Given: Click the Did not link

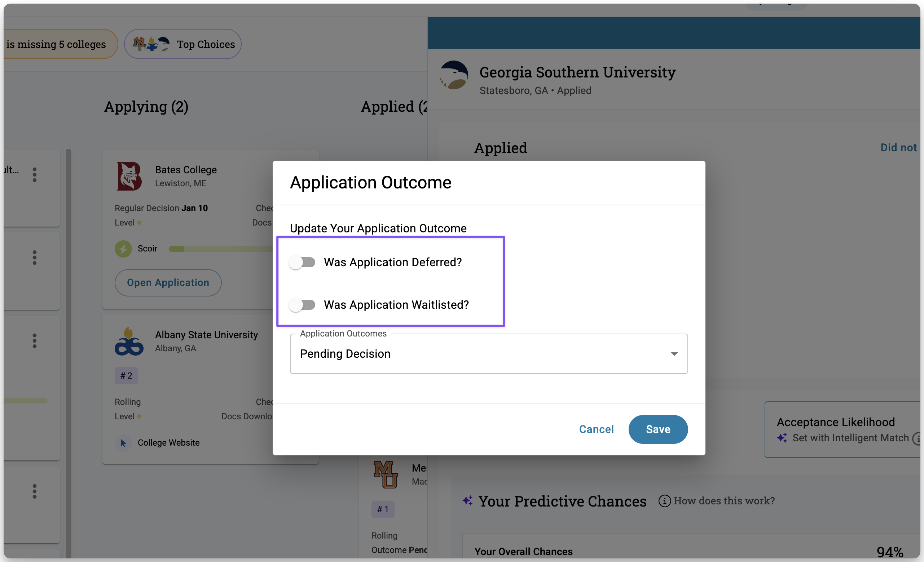Looking at the screenshot, I should click(898, 148).
